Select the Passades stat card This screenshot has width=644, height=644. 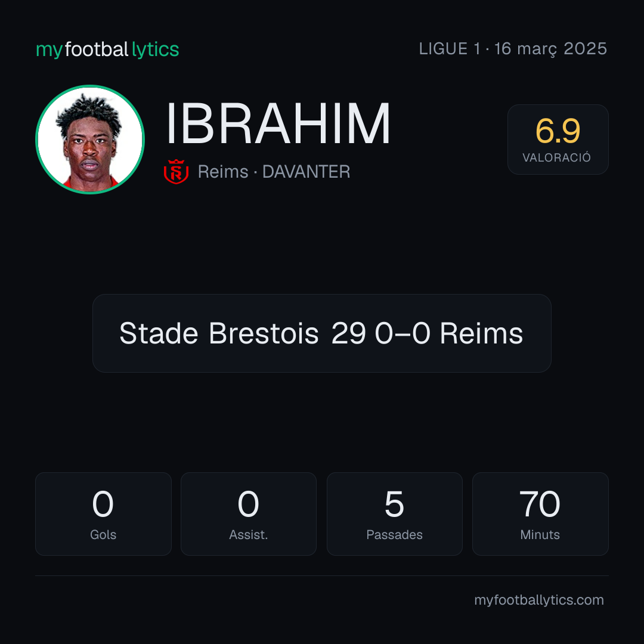point(394,514)
